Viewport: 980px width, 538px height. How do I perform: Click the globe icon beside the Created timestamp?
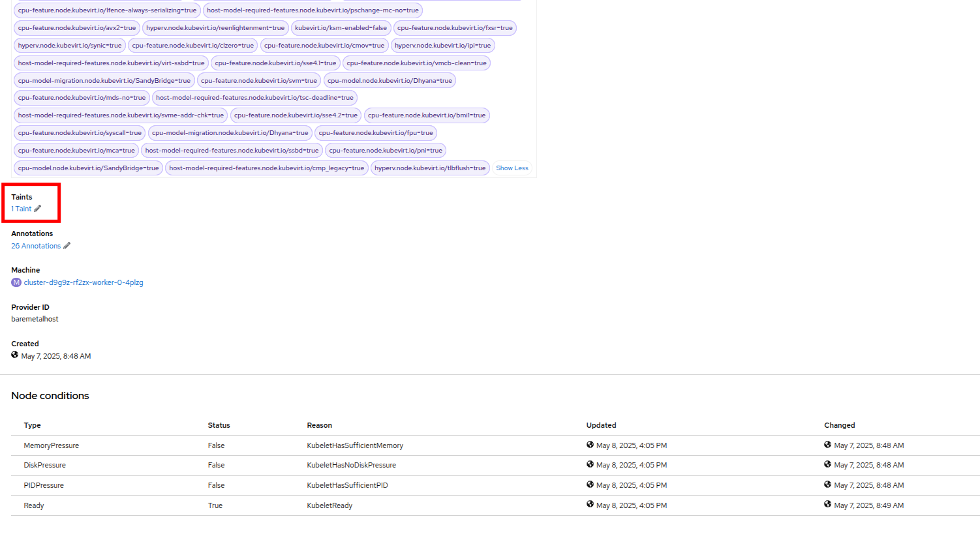pos(15,355)
